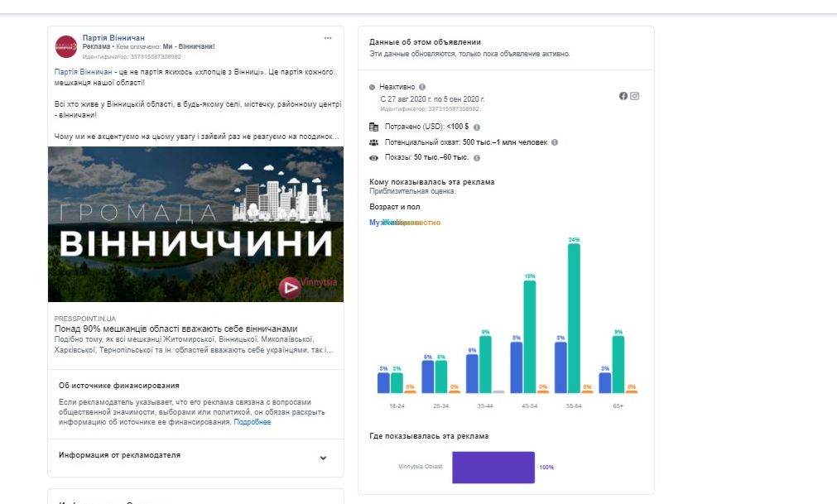This screenshot has width=837, height=504.
Task: Click the blue male bar for 18-24
Action: 383,382
